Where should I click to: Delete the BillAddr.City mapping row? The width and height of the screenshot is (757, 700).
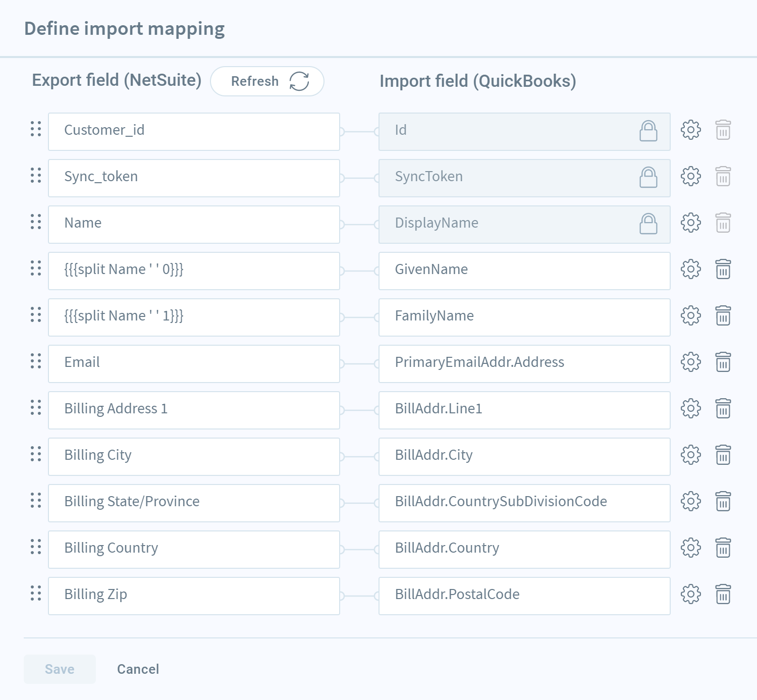point(723,455)
